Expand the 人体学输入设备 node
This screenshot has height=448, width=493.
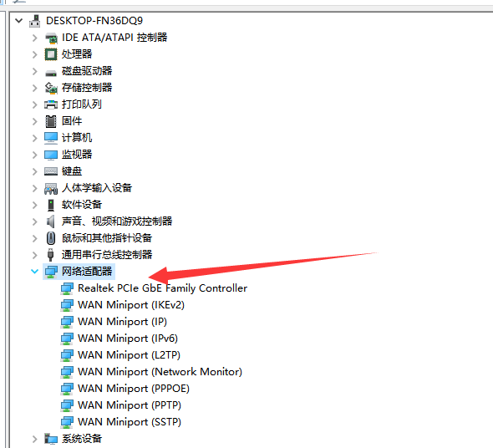coord(34,188)
